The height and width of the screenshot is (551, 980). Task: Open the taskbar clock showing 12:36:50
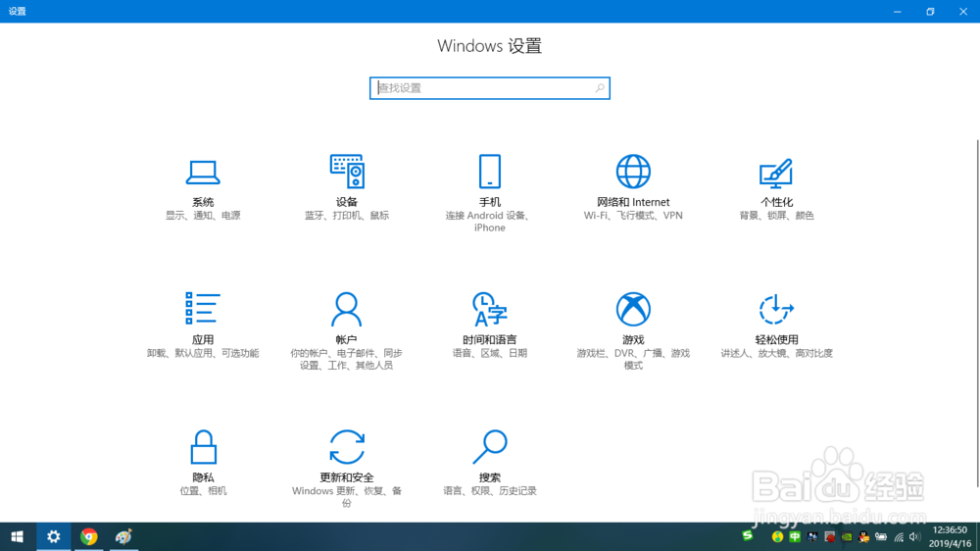click(950, 536)
